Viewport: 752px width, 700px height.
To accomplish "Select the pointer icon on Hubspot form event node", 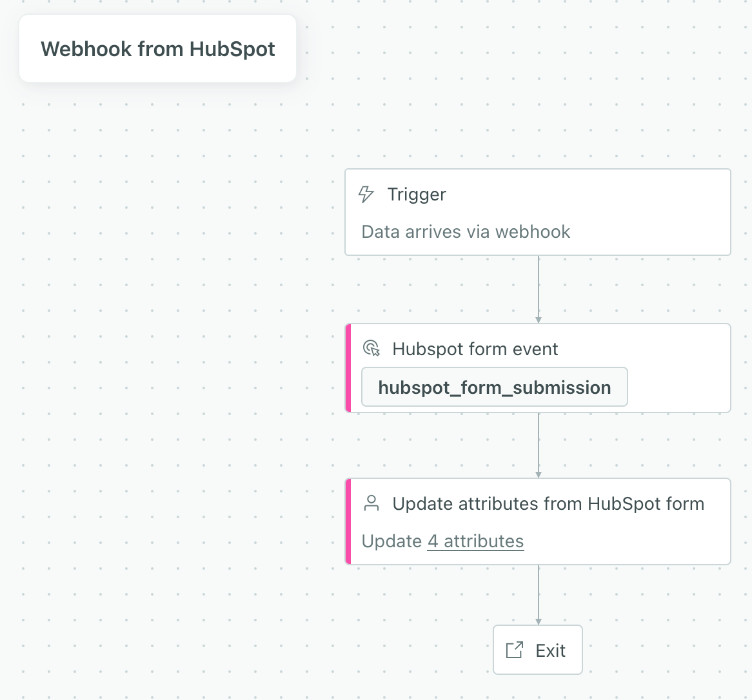I will point(371,348).
